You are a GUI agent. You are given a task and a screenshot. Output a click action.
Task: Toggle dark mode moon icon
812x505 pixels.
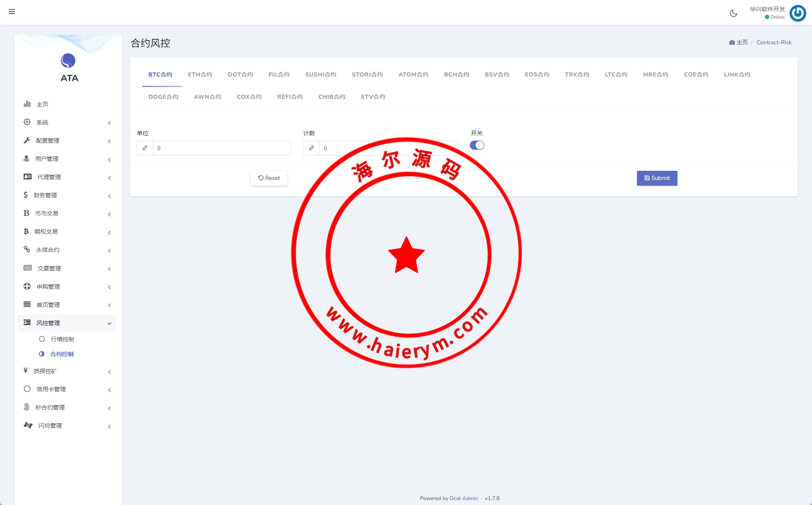733,13
